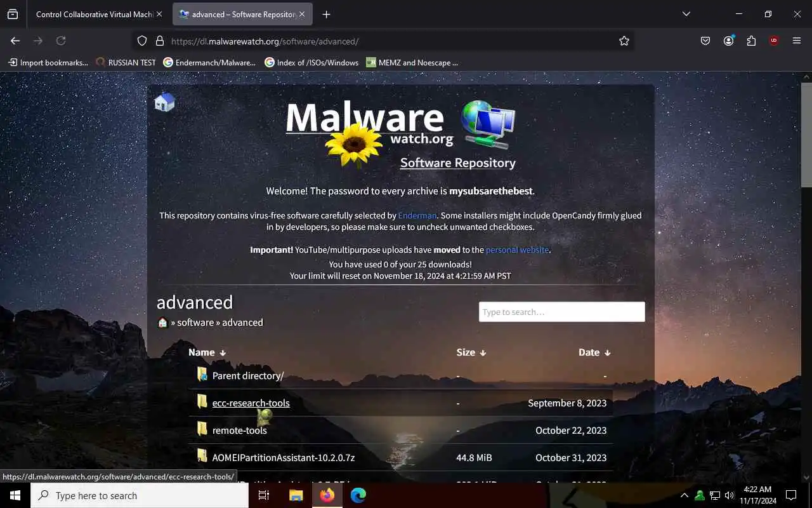Close the Control Collaborative Virtual Machine tab

tap(159, 14)
